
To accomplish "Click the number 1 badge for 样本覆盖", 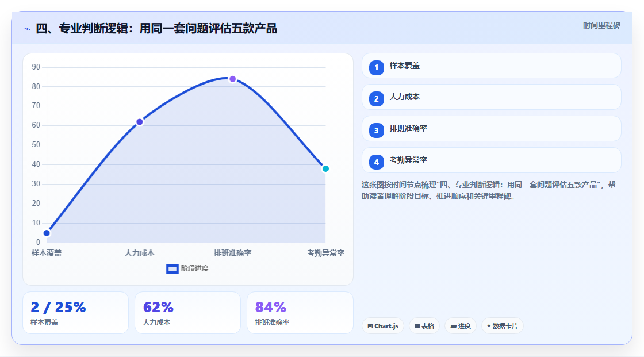I will [376, 67].
